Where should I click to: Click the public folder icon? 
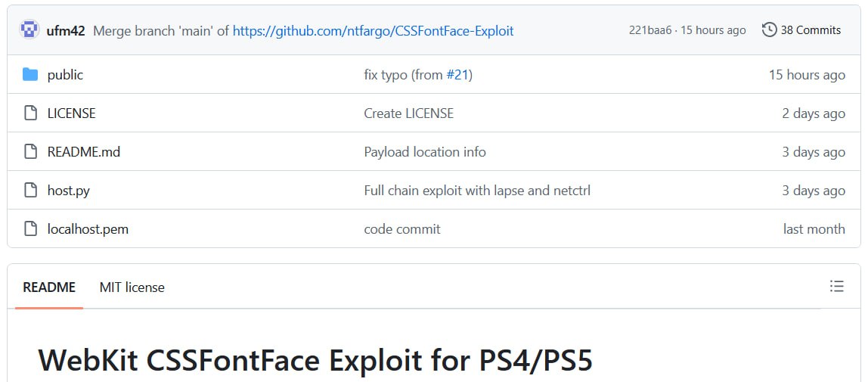[30, 74]
